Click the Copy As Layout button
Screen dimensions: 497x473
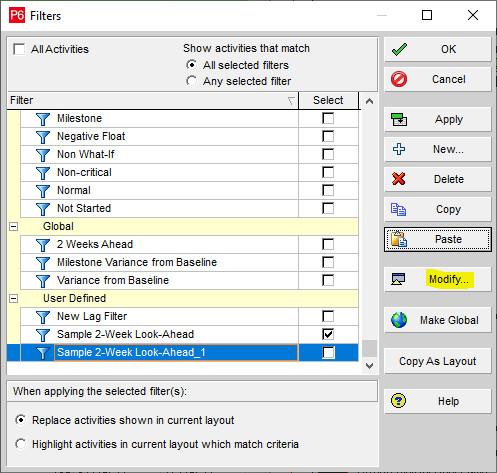[x=438, y=361]
